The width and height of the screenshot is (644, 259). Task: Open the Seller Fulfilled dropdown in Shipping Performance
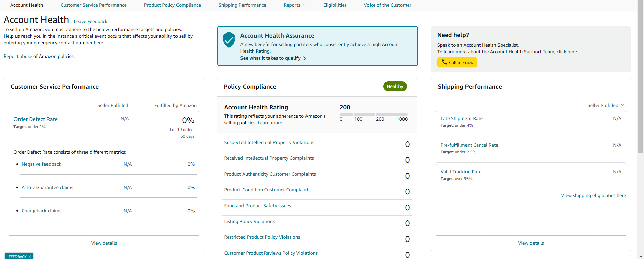[606, 105]
